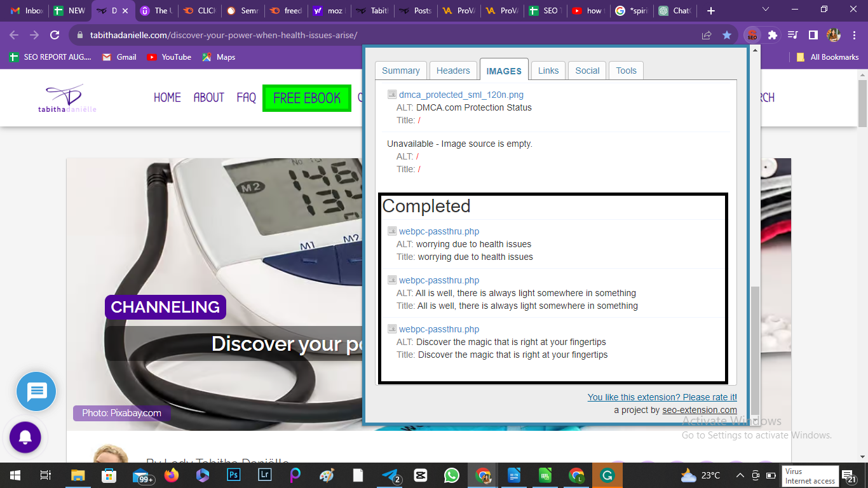Open the media controls icon in Chrome toolbar
Screen dimensions: 868x488
tap(792, 36)
